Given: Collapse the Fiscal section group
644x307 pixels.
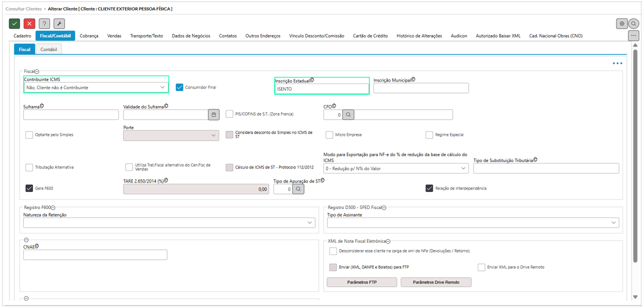Looking at the screenshot, I should [x=37, y=72].
